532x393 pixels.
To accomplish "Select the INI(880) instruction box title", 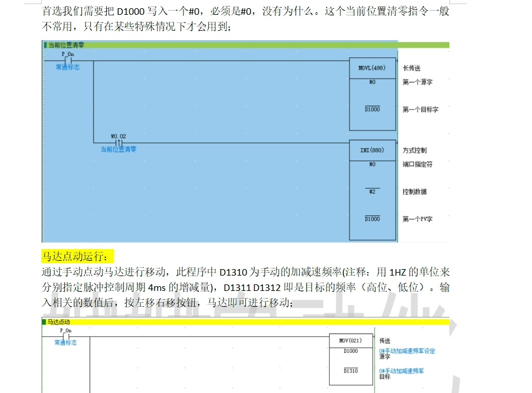I will [x=372, y=150].
